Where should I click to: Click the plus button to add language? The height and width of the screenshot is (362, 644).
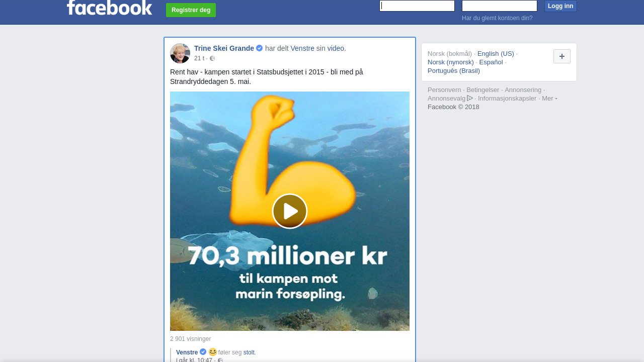pyautogui.click(x=562, y=56)
